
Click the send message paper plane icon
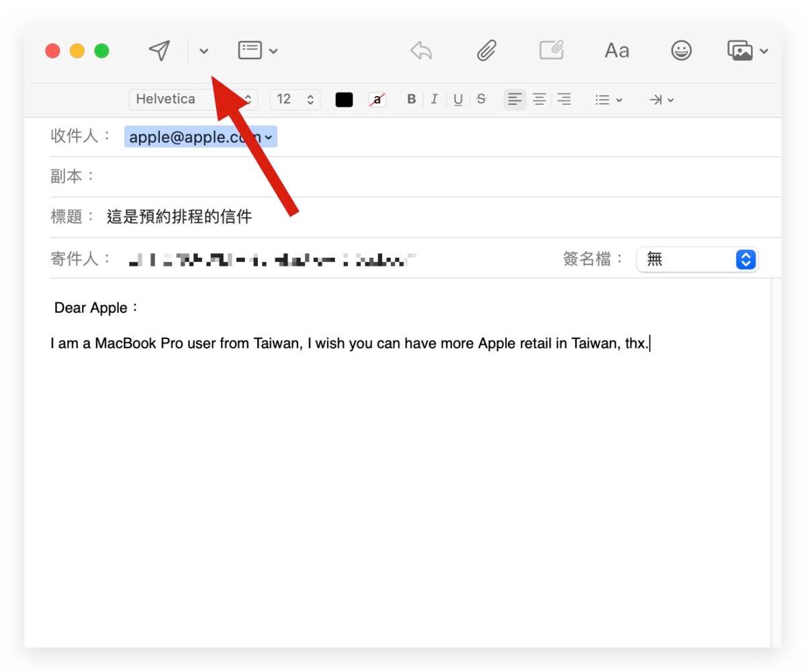point(159,50)
